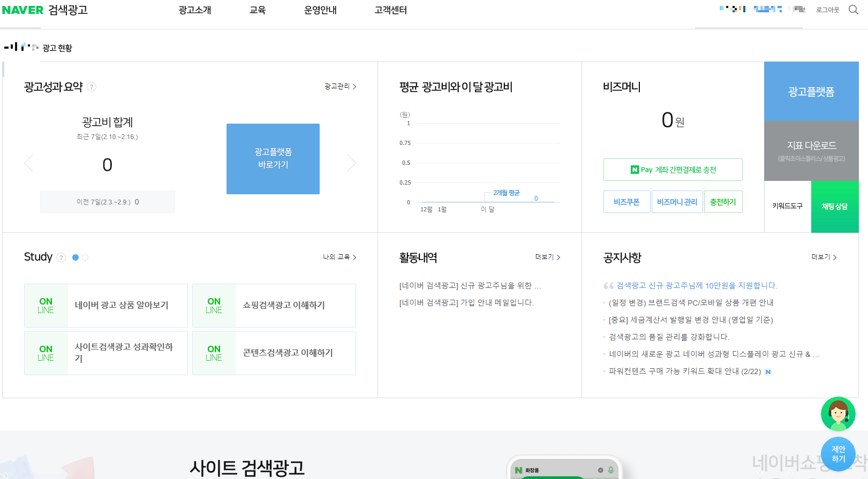Click the 광고 현황 breadcrumb text

point(57,48)
